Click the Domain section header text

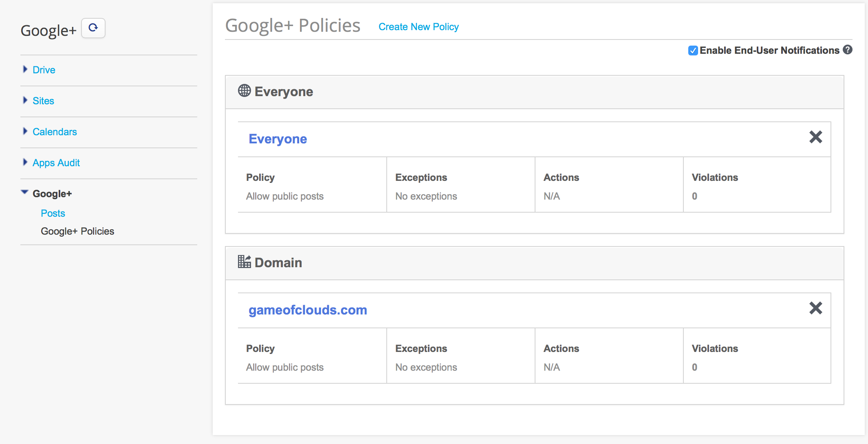278,263
